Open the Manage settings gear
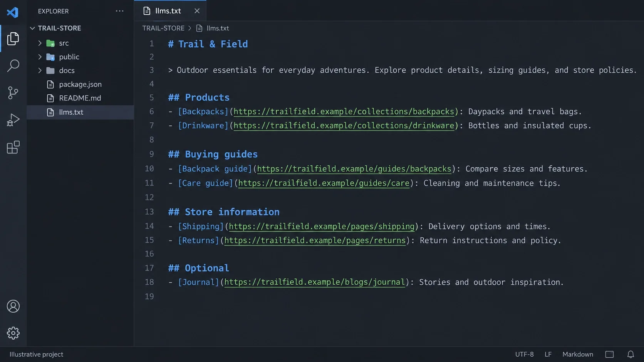 13,333
